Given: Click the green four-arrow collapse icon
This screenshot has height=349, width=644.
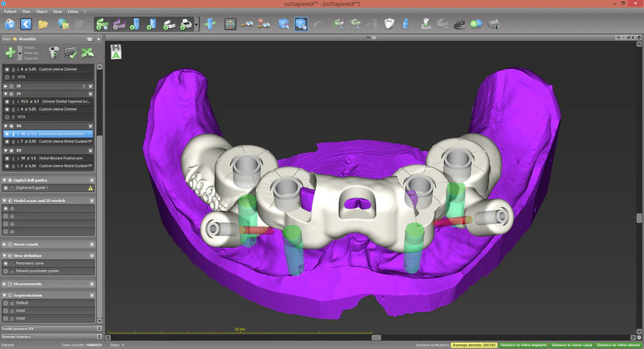Looking at the screenshot, I should pos(87,53).
